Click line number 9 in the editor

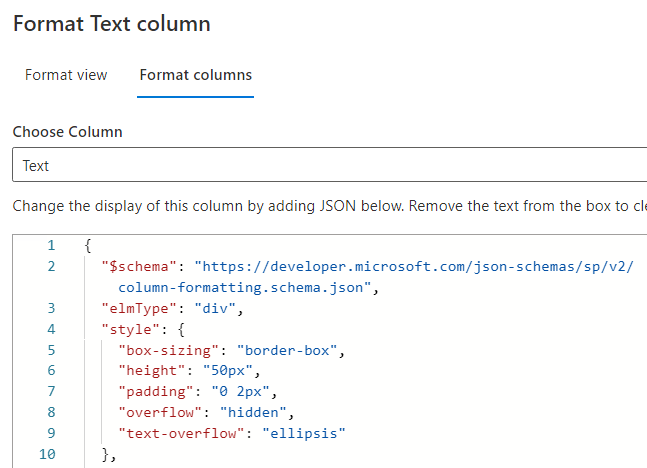pyautogui.click(x=51, y=433)
